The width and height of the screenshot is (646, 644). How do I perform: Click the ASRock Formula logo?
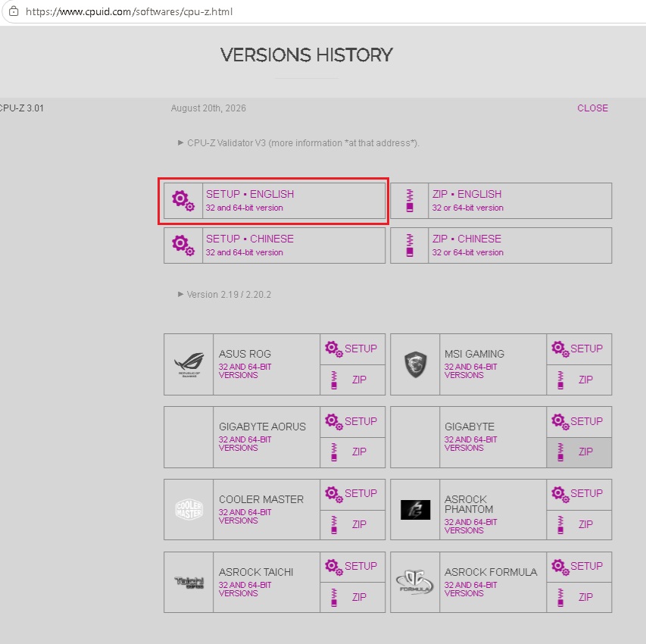point(415,581)
